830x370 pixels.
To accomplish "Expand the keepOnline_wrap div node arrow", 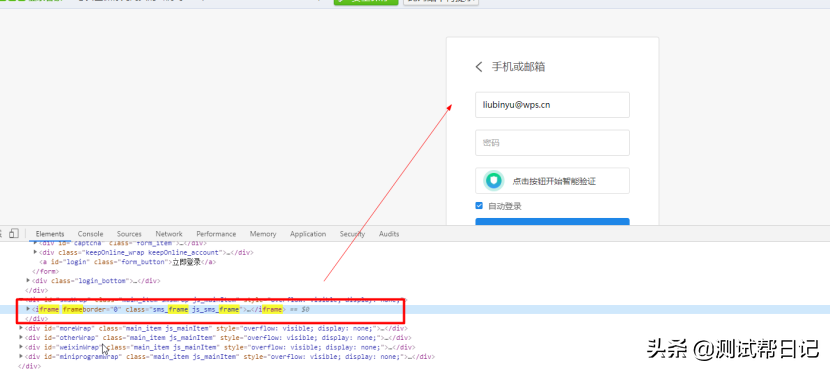I will coord(35,252).
